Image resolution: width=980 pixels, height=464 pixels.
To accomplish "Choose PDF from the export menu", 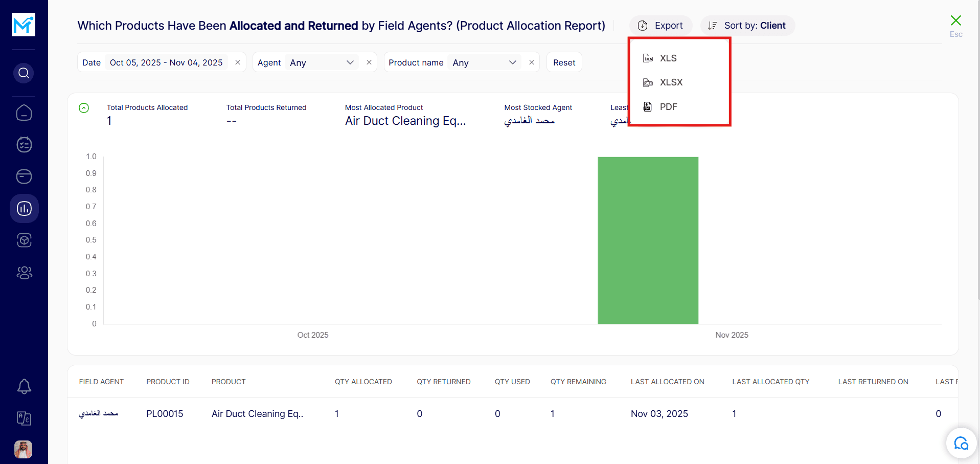I will (668, 107).
